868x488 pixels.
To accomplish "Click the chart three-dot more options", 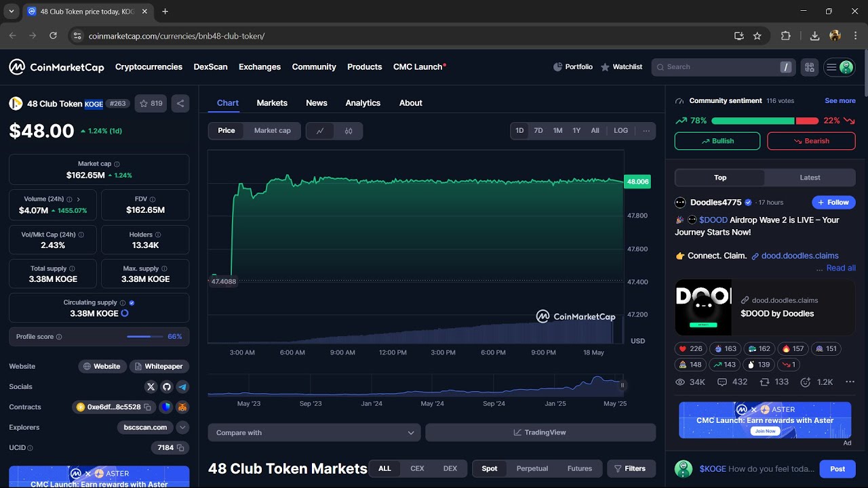I will point(646,131).
